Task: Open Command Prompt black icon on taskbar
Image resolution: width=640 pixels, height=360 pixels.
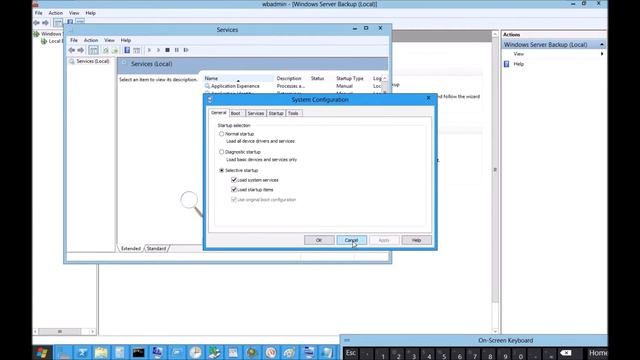Action: click(x=138, y=353)
